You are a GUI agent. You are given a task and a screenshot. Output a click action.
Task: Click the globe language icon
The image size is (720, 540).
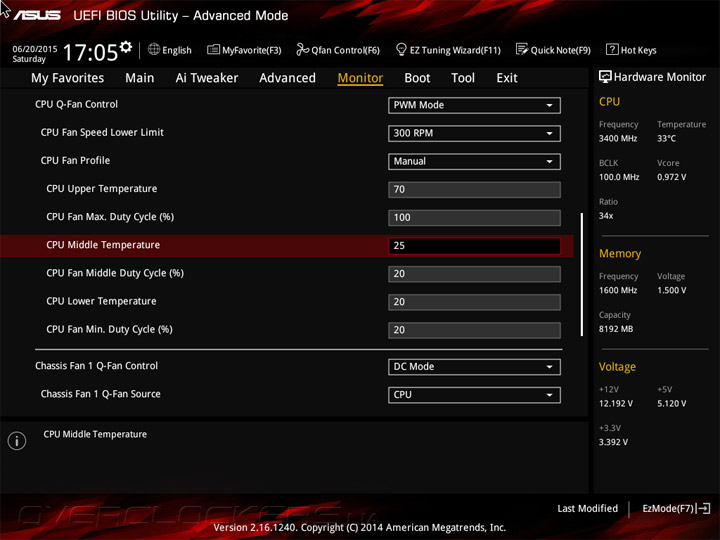(154, 50)
